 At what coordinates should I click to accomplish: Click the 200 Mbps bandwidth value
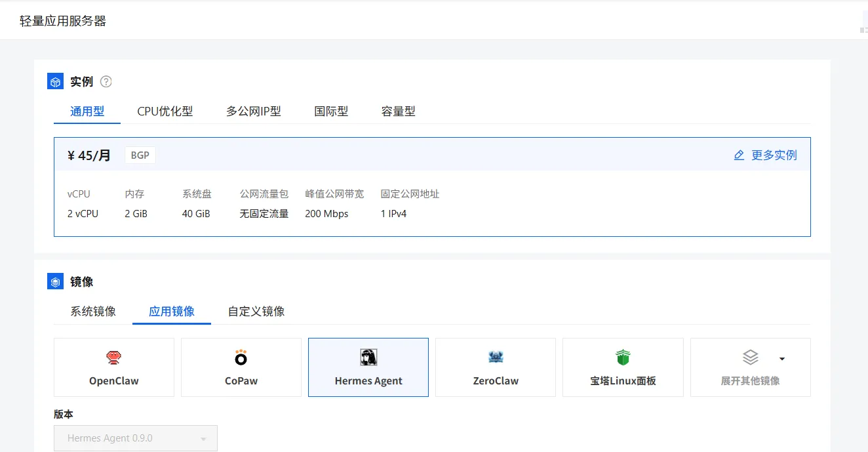(x=326, y=214)
